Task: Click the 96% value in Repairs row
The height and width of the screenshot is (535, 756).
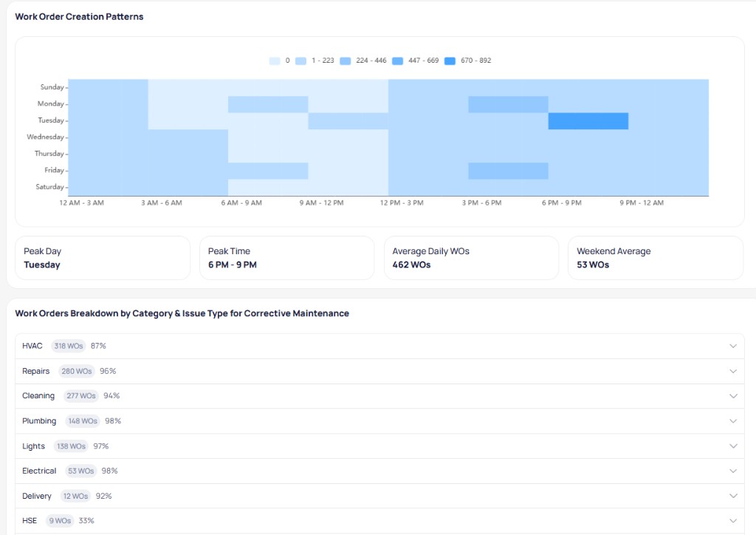Action: 108,371
